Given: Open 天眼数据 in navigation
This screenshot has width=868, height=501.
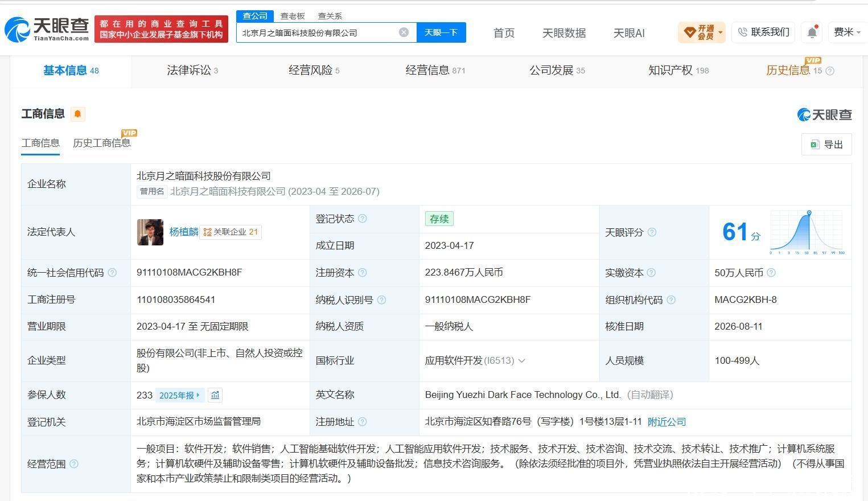Looking at the screenshot, I should pyautogui.click(x=564, y=33).
